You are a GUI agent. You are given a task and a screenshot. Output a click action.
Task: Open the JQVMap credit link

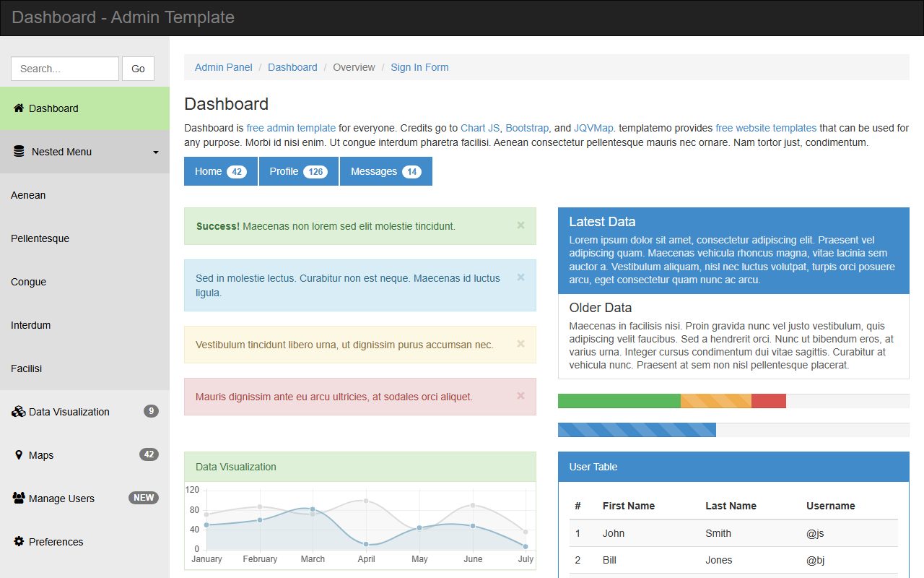(x=595, y=128)
